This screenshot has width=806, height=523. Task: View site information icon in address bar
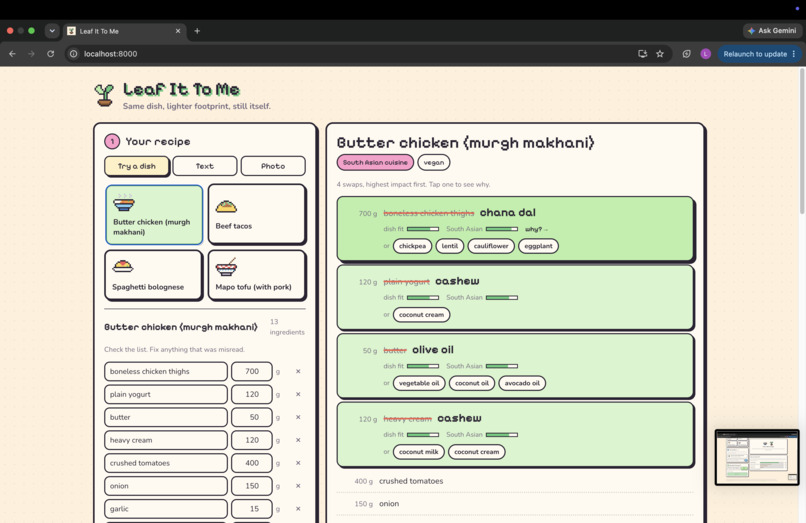coord(74,53)
